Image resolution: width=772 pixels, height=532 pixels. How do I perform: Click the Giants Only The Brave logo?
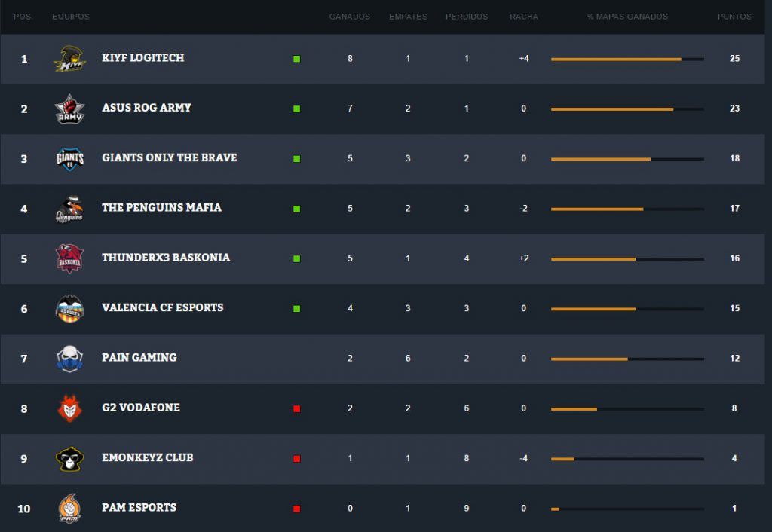[69, 158]
